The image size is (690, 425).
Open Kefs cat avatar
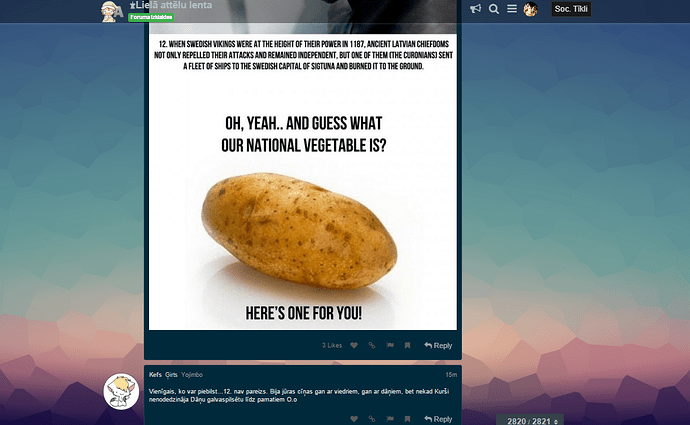121,392
